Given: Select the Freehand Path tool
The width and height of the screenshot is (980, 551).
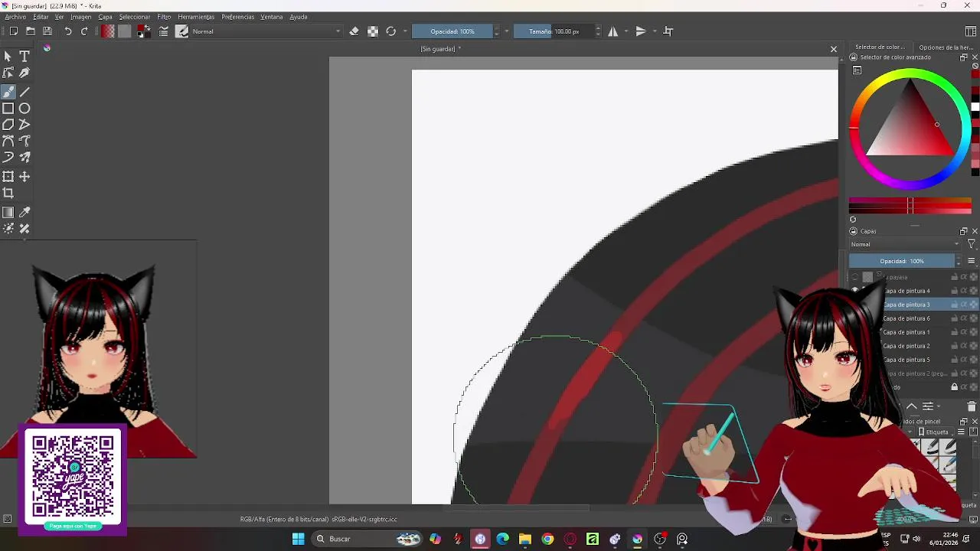Looking at the screenshot, I should click(x=24, y=141).
